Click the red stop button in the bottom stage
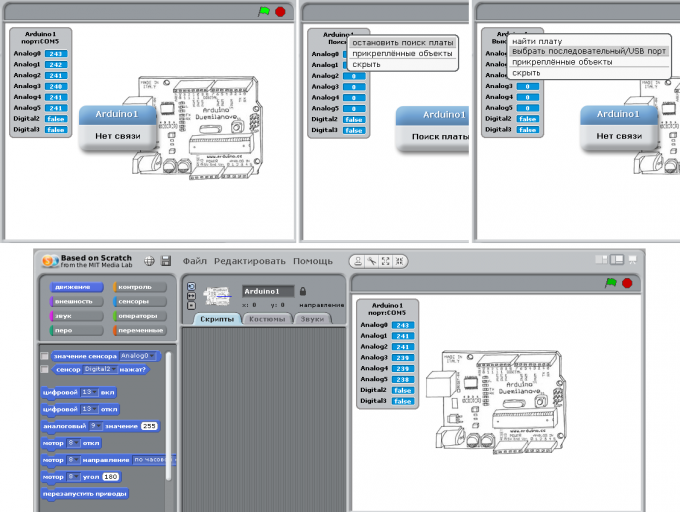Viewport: 680px width, 512px height. pos(627,283)
